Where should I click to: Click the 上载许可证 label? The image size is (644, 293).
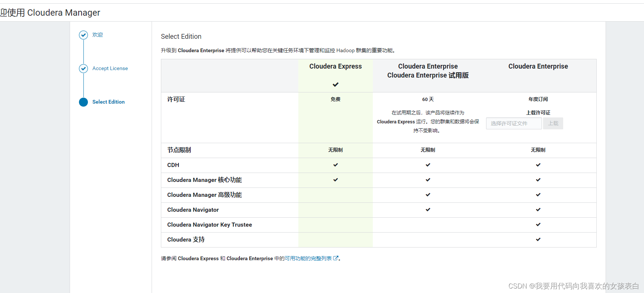click(538, 113)
